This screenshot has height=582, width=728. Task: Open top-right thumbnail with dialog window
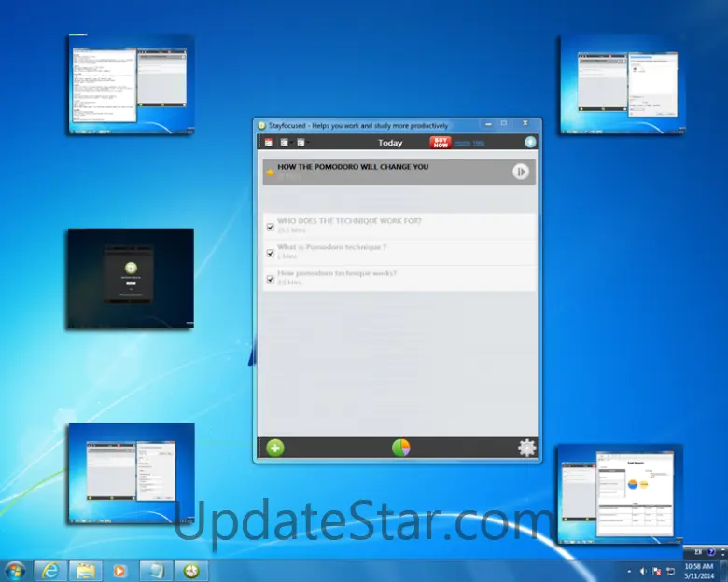tap(623, 85)
